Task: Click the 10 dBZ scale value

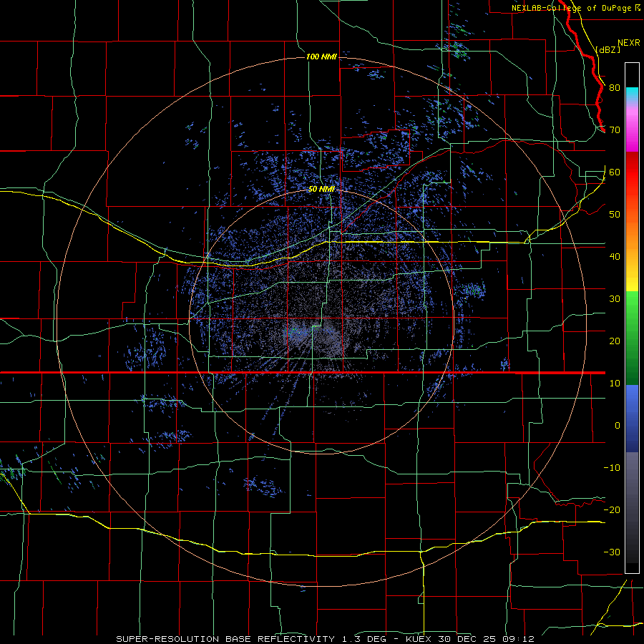Action: pyautogui.click(x=615, y=384)
